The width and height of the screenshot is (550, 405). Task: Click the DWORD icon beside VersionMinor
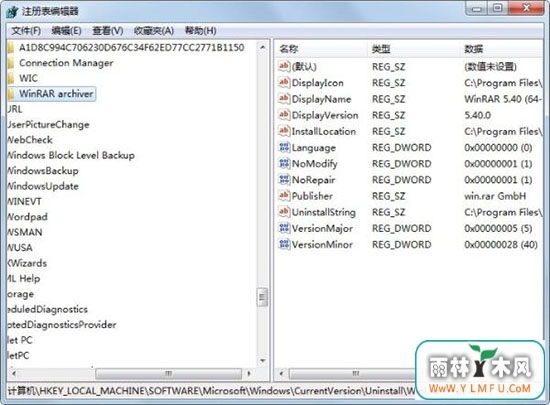point(284,244)
